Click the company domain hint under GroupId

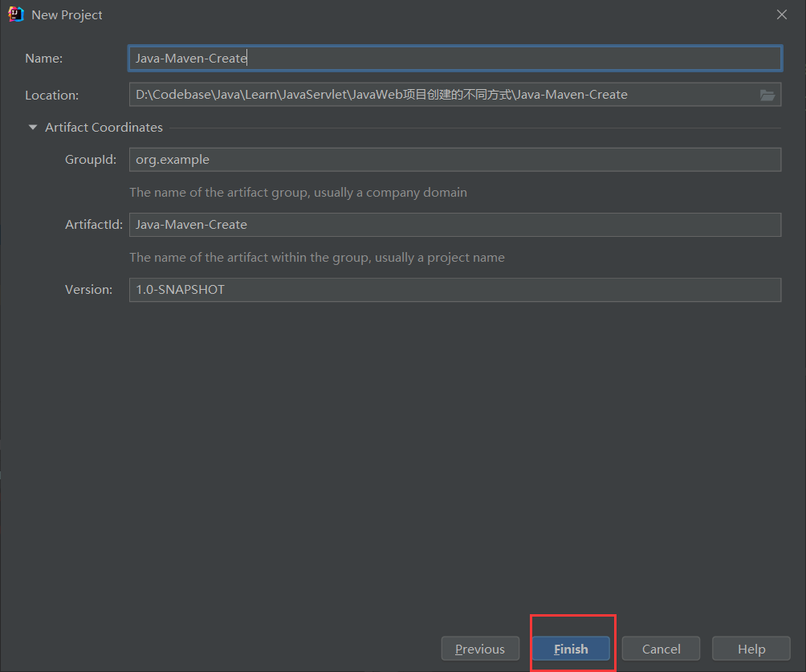(x=298, y=193)
